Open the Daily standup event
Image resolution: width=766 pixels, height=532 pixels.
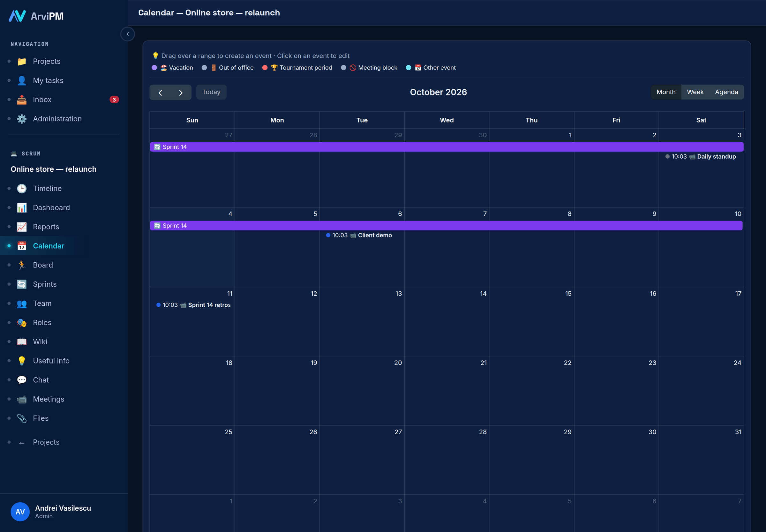point(701,157)
